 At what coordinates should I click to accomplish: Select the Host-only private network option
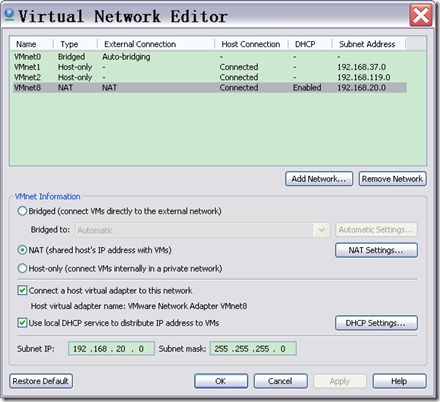click(22, 268)
